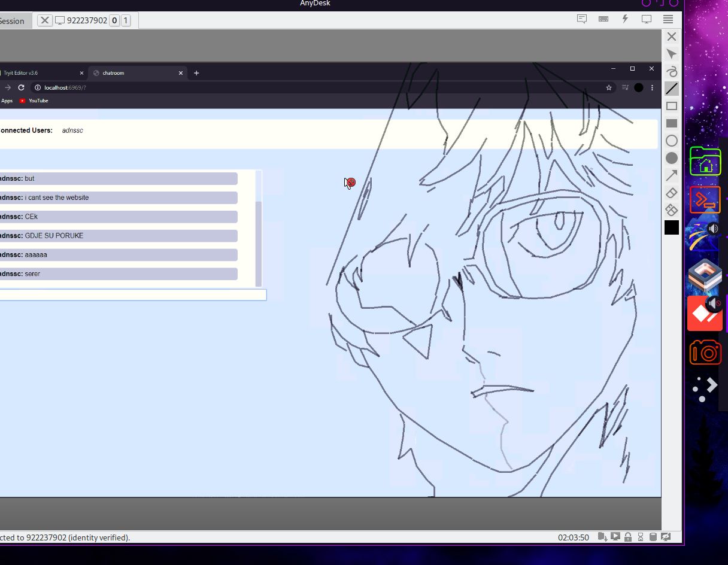
Task: Bookmark the page with the star icon
Action: pos(609,87)
